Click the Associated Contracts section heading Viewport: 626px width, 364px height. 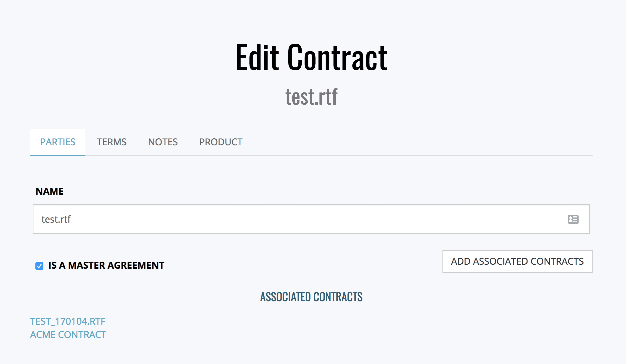[x=311, y=297]
